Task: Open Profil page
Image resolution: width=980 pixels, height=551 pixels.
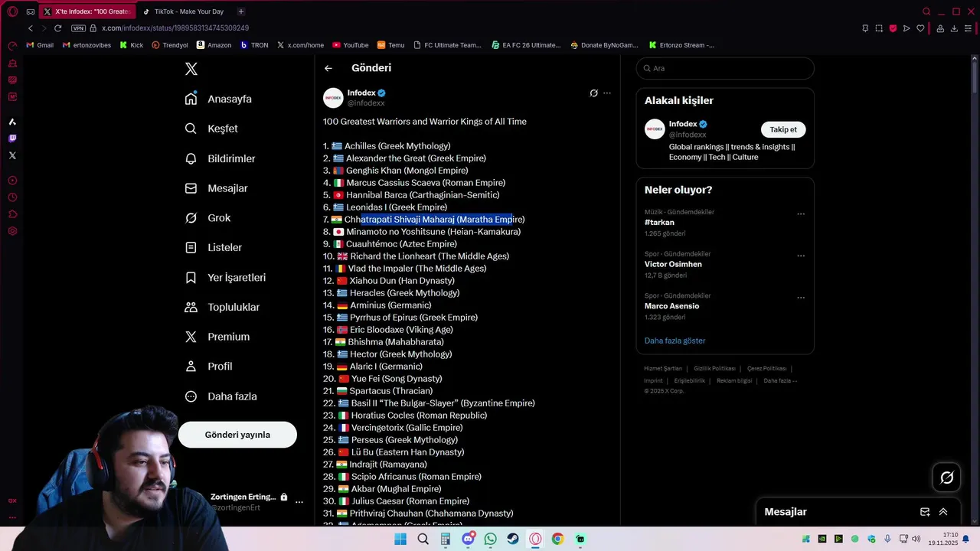Action: click(209, 367)
